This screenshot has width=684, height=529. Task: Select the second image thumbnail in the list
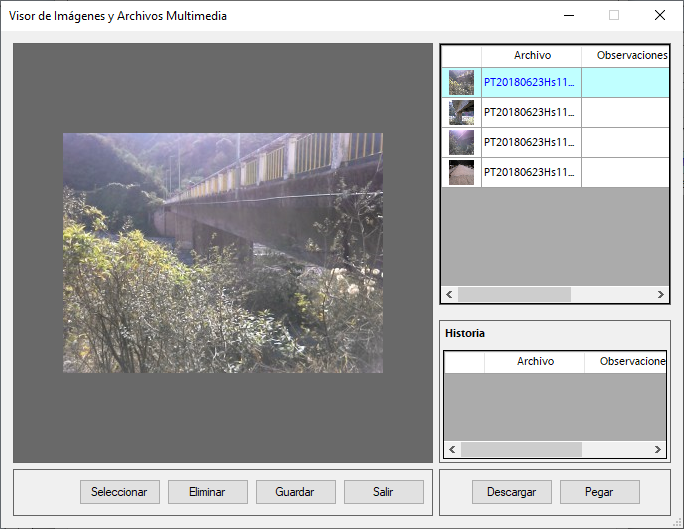[461, 113]
